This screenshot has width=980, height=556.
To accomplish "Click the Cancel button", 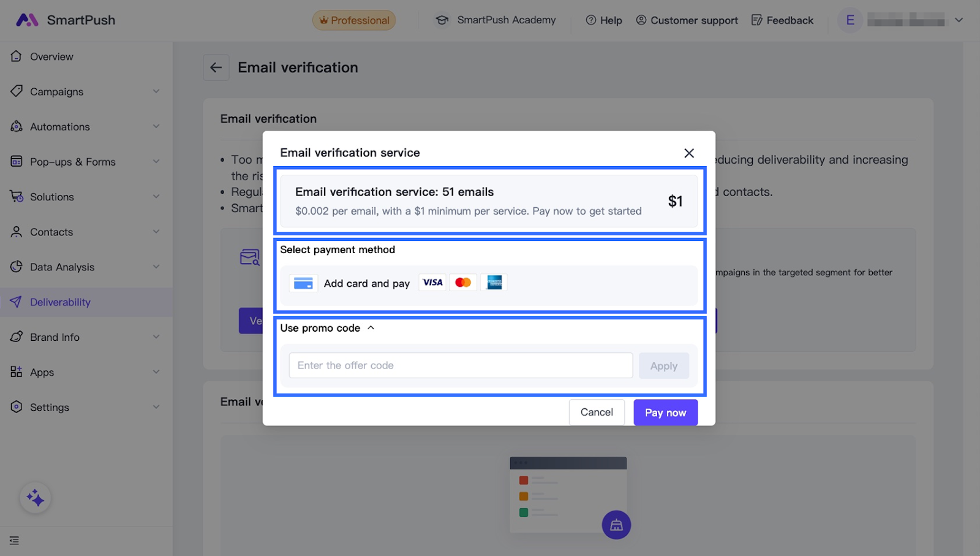I will [597, 413].
